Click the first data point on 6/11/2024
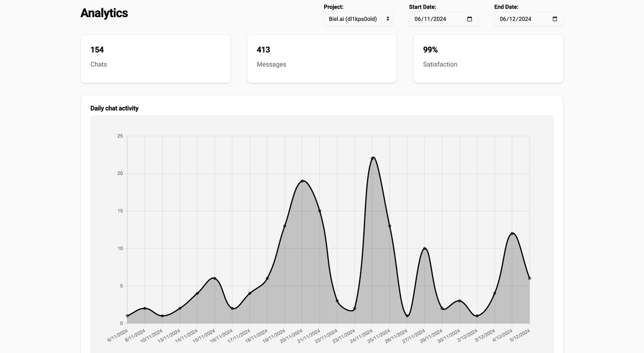Screen dimensions: 644x353 coord(127,316)
